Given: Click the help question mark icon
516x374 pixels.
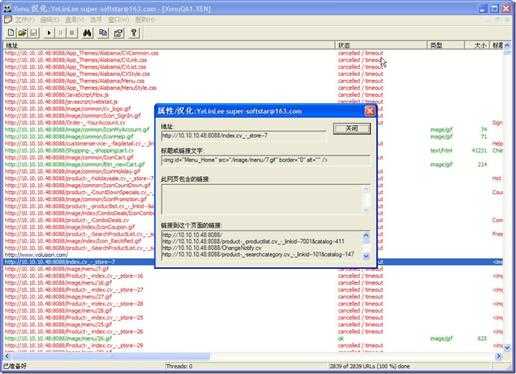Looking at the screenshot, I should coord(134,33).
